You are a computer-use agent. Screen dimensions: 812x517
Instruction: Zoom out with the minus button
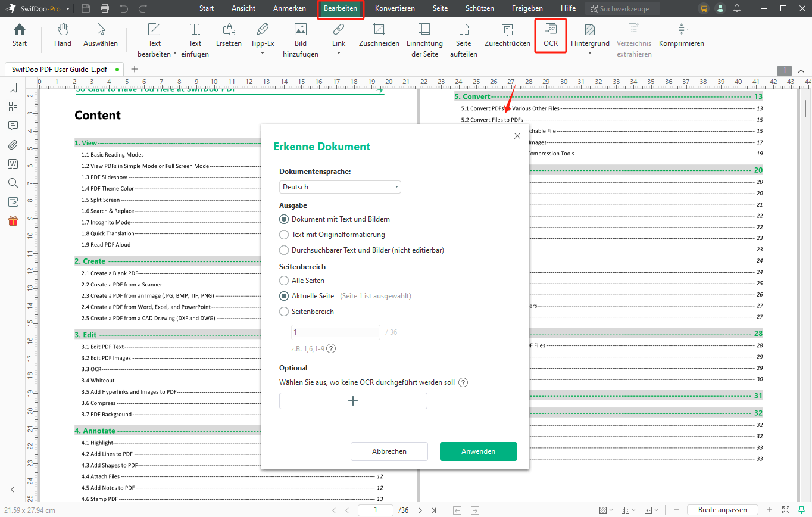pyautogui.click(x=677, y=510)
